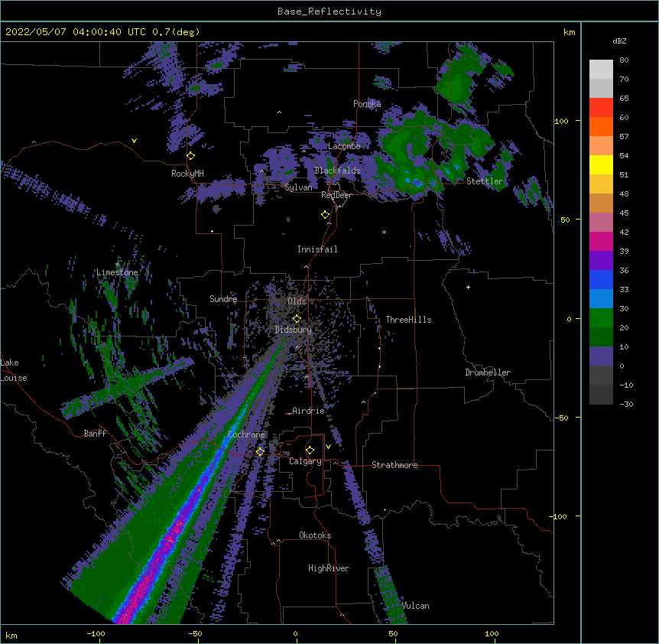Click the Lake Louise label

(14, 370)
